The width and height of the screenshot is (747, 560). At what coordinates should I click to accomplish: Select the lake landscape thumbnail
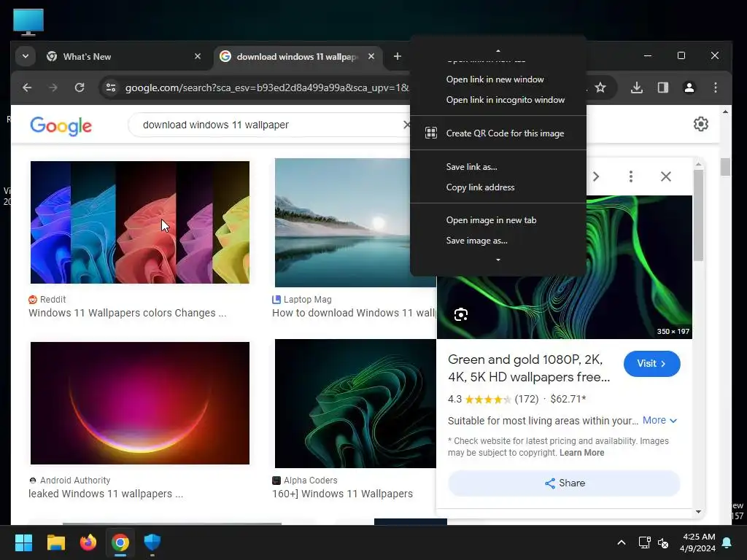[342, 222]
